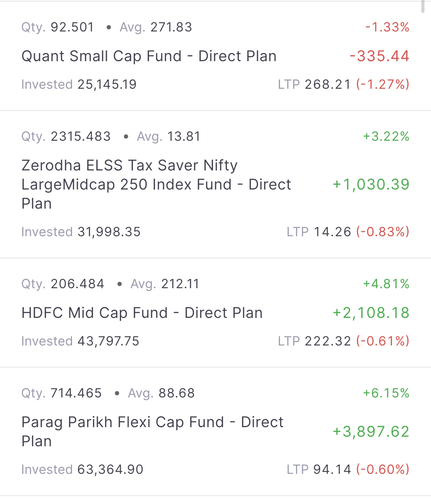Click Invested 31,998.35 value

81,232
